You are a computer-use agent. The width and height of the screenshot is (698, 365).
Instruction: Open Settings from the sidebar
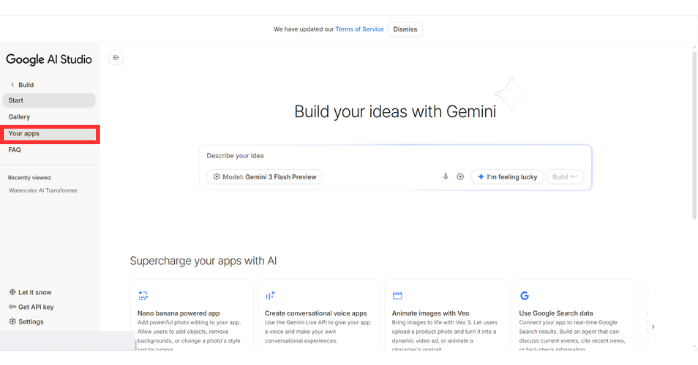[26, 321]
